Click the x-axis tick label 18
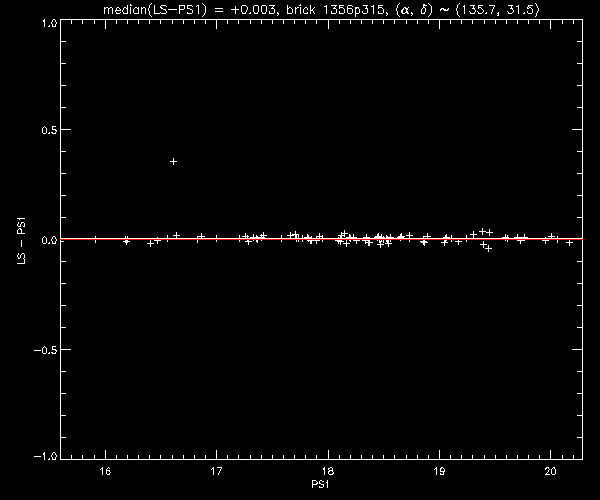Image resolution: width=600 pixels, height=500 pixels. [x=328, y=471]
